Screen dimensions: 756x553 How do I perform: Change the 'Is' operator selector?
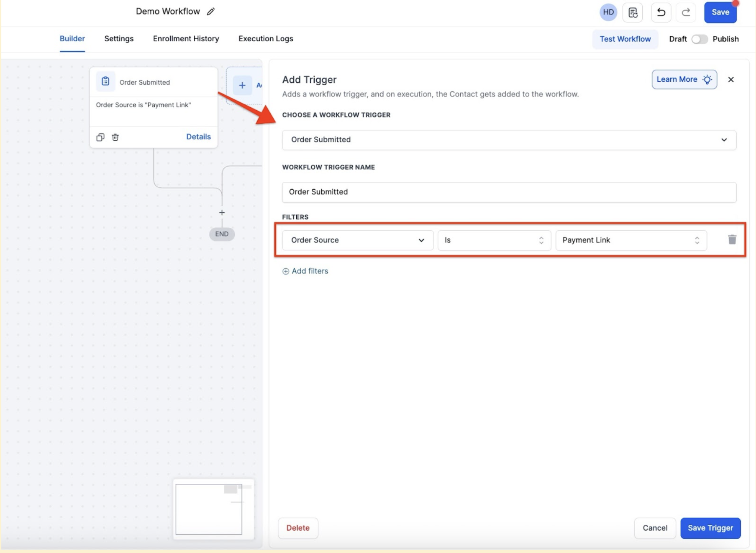point(494,240)
